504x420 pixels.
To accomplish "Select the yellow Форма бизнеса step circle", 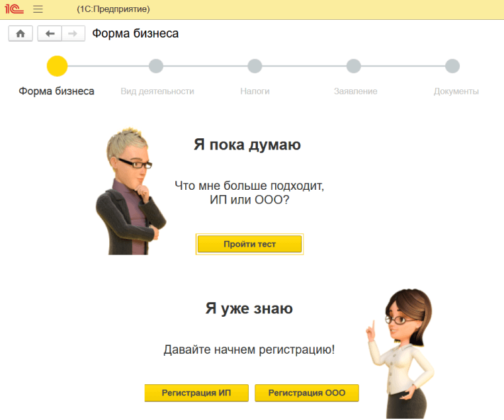I will click(x=58, y=66).
